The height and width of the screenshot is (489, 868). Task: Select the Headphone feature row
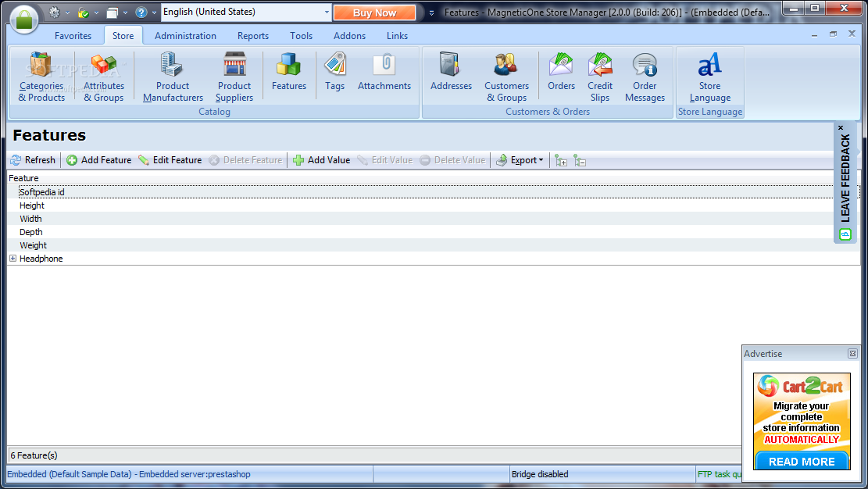click(434, 259)
